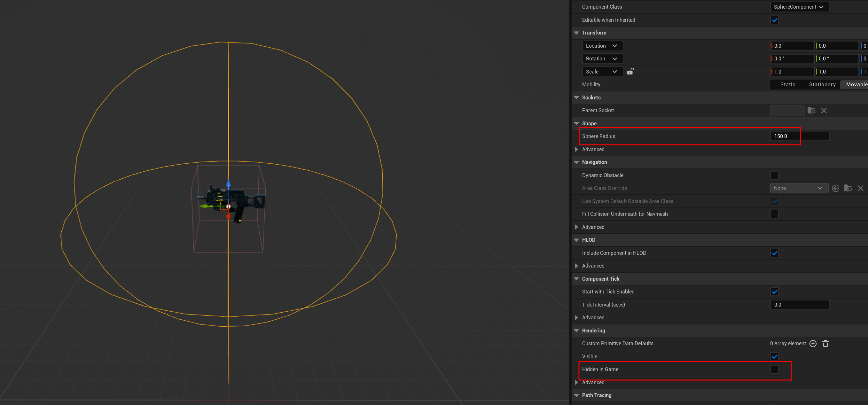Toggle Dynamic Obstacle checkbox
Screen dimensions: 868x405
point(774,175)
